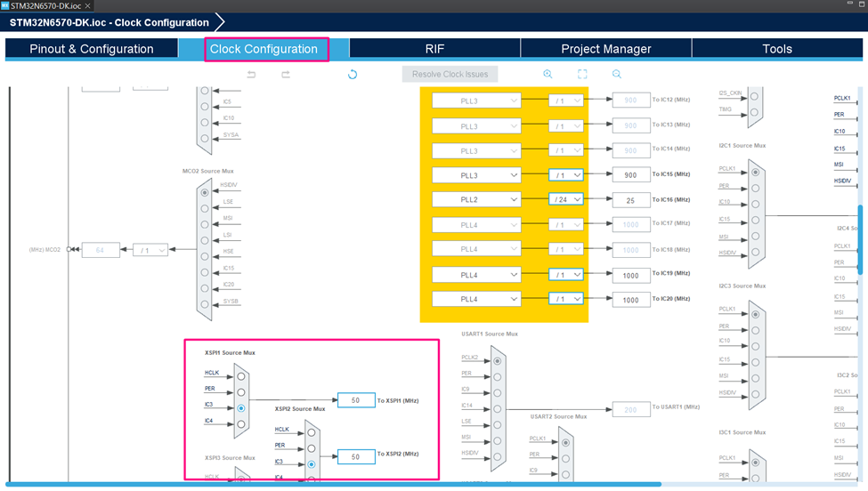Click the To IC16 frequency field showing 25
This screenshot has width=868, height=491.
coord(631,200)
